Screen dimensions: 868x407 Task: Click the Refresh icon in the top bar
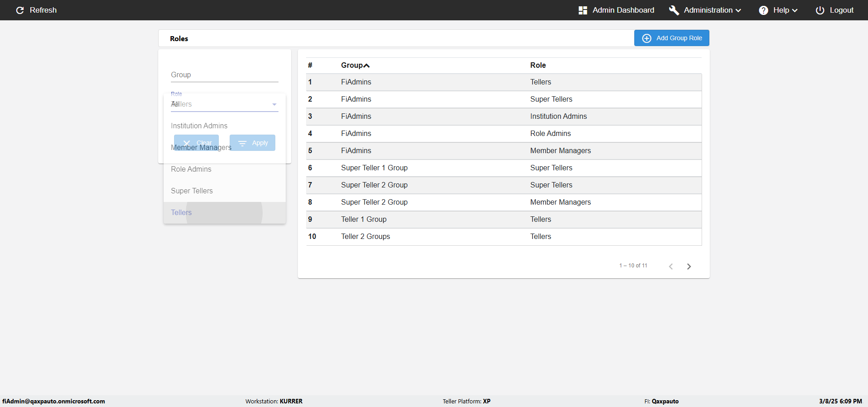pos(20,10)
